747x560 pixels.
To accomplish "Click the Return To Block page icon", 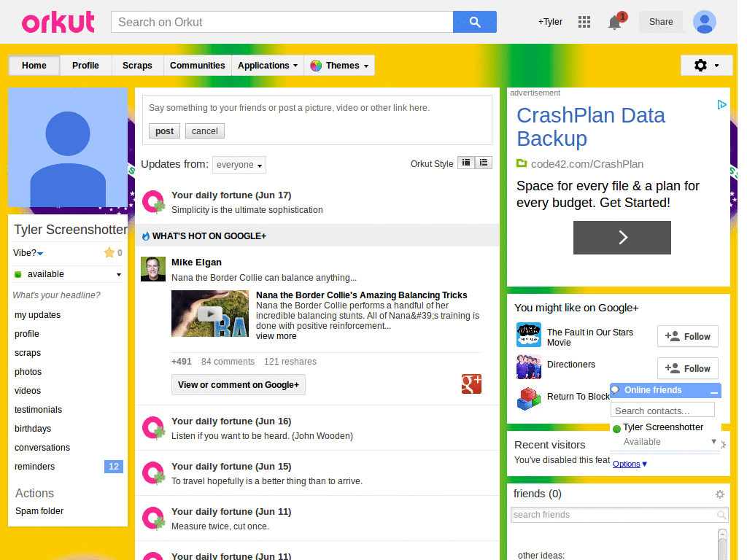I will tap(529, 399).
